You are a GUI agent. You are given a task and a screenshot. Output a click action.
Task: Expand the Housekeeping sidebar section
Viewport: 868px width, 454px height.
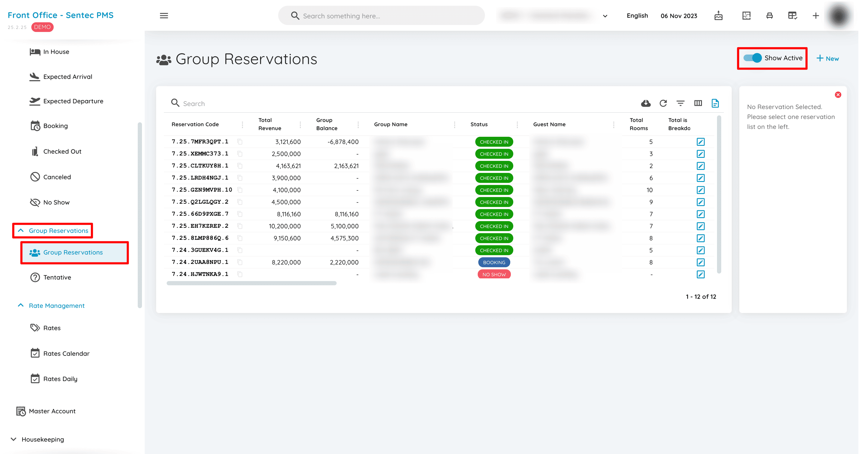tap(14, 439)
